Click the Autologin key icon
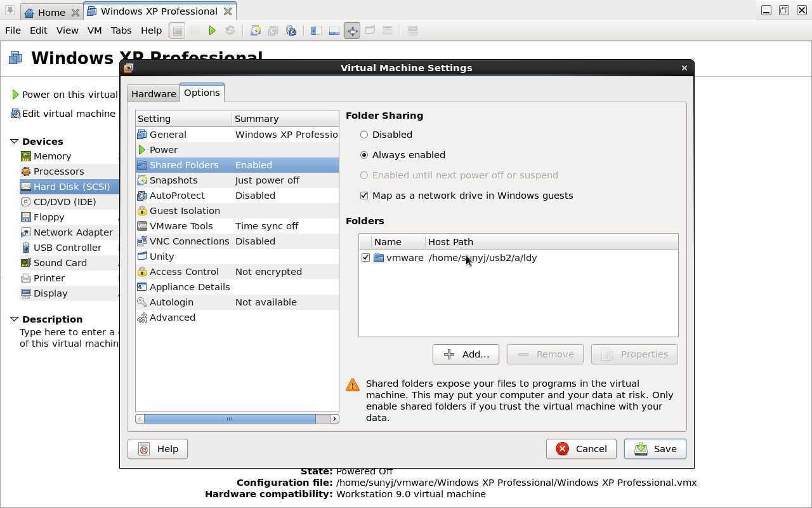 coord(142,302)
